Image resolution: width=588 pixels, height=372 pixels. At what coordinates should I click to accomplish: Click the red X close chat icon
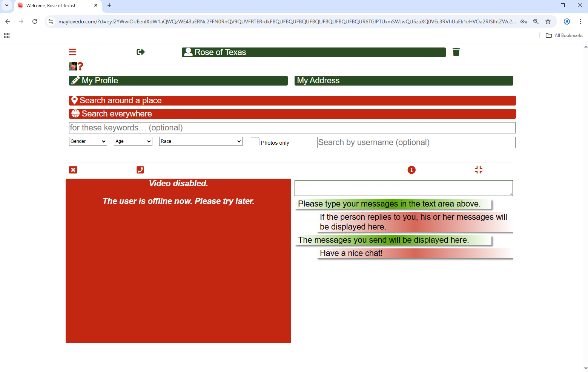coord(73,170)
